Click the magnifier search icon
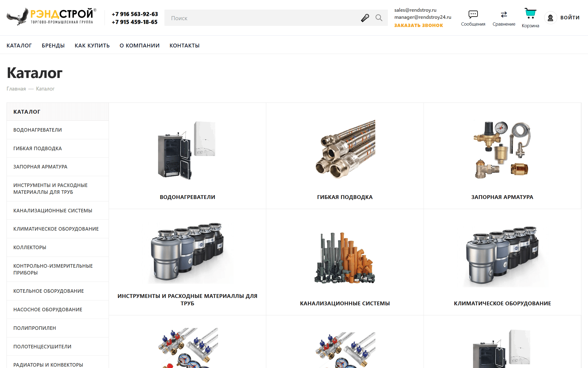The image size is (588, 368). (x=379, y=18)
